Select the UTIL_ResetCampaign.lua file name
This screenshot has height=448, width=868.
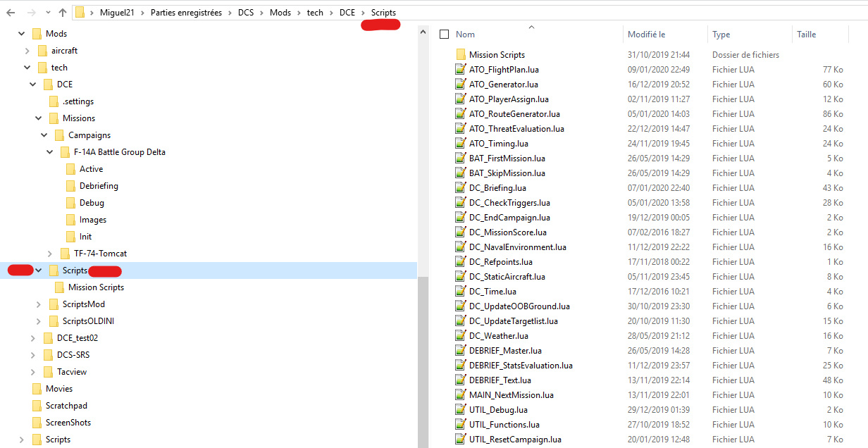tap(516, 440)
